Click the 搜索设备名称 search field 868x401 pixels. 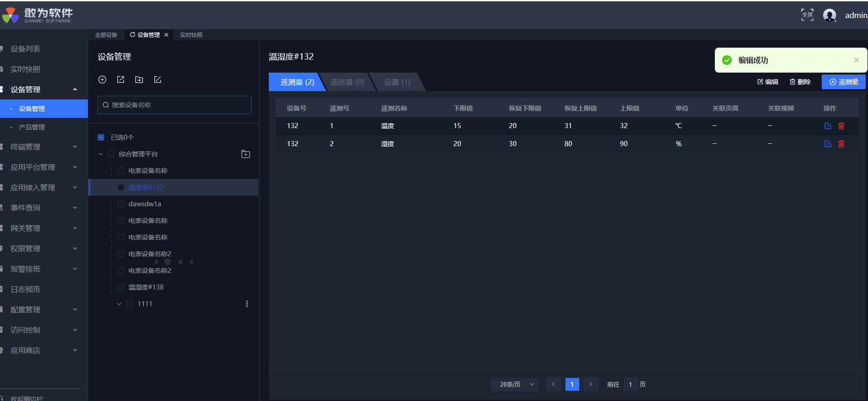tap(174, 105)
